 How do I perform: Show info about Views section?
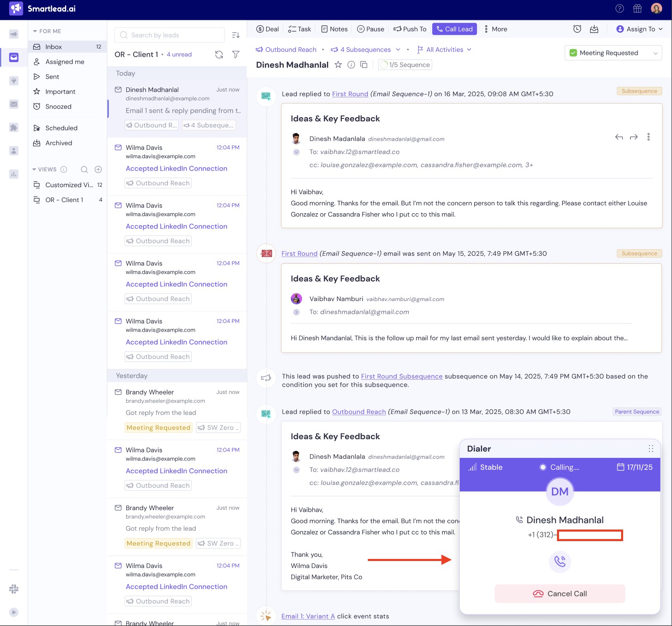pyautogui.click(x=64, y=169)
